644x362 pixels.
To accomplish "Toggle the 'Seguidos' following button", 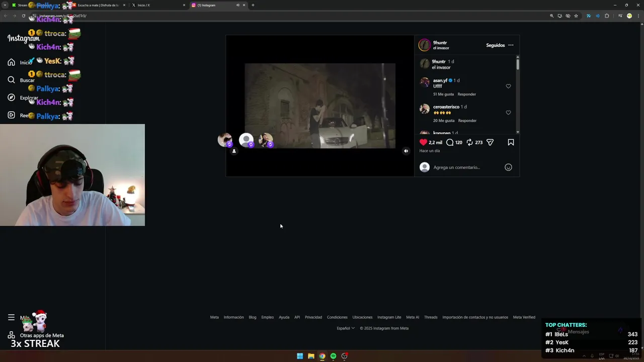I will pos(495,45).
